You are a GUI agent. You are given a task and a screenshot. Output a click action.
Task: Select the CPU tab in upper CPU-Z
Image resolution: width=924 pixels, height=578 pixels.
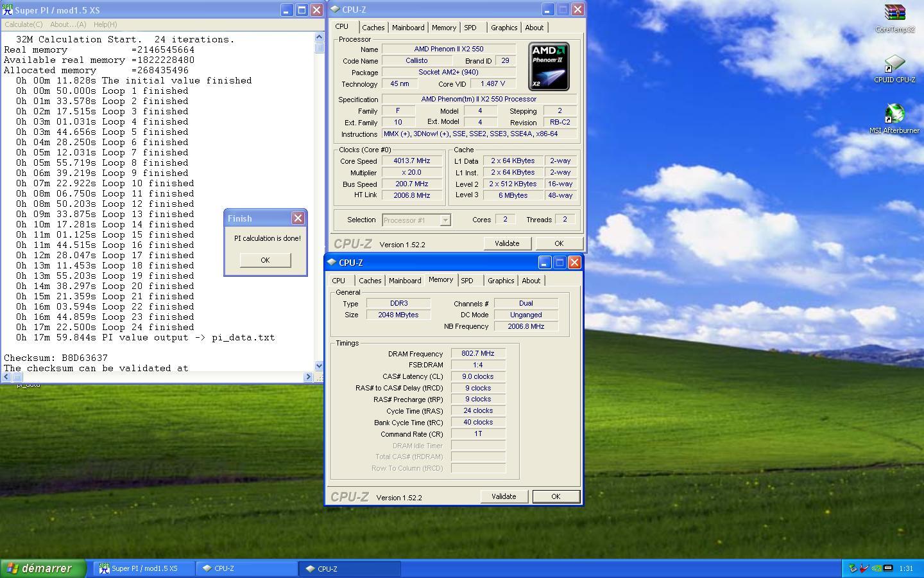342,26
